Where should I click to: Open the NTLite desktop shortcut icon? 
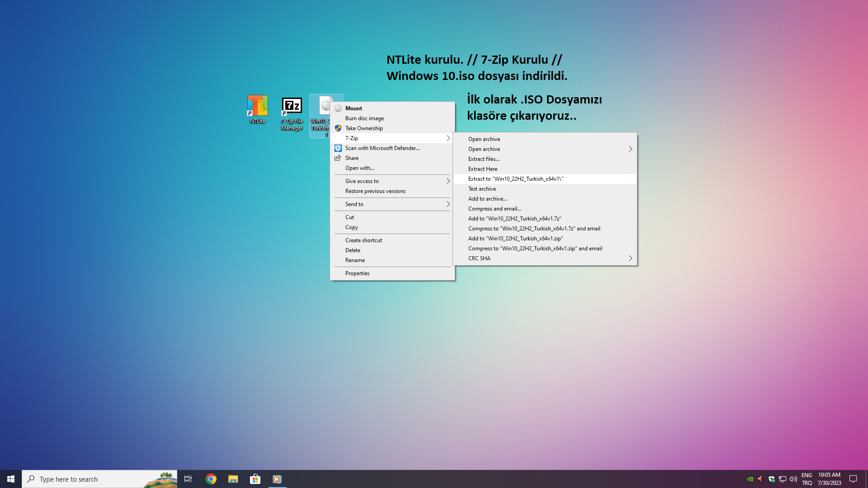tap(257, 107)
